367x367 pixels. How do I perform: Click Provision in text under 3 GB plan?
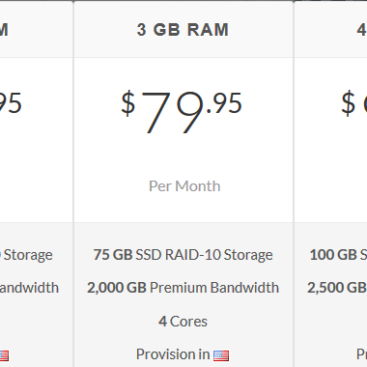coord(173,354)
